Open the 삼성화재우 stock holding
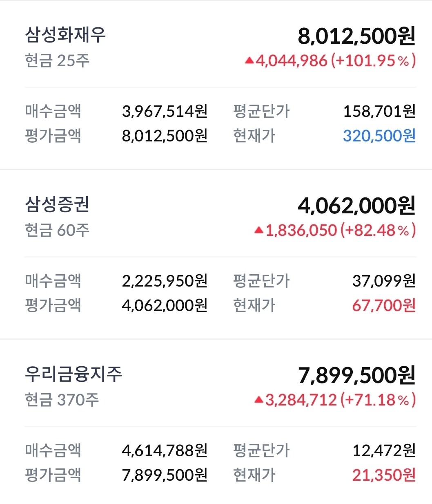The image size is (432, 504). click(x=65, y=35)
